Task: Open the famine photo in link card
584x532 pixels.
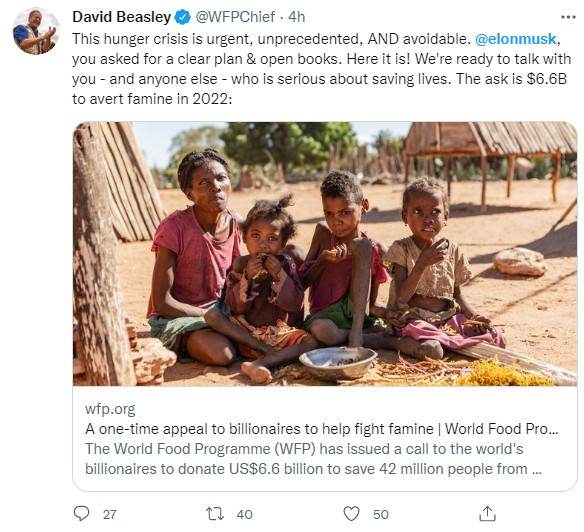Action: pos(325,254)
